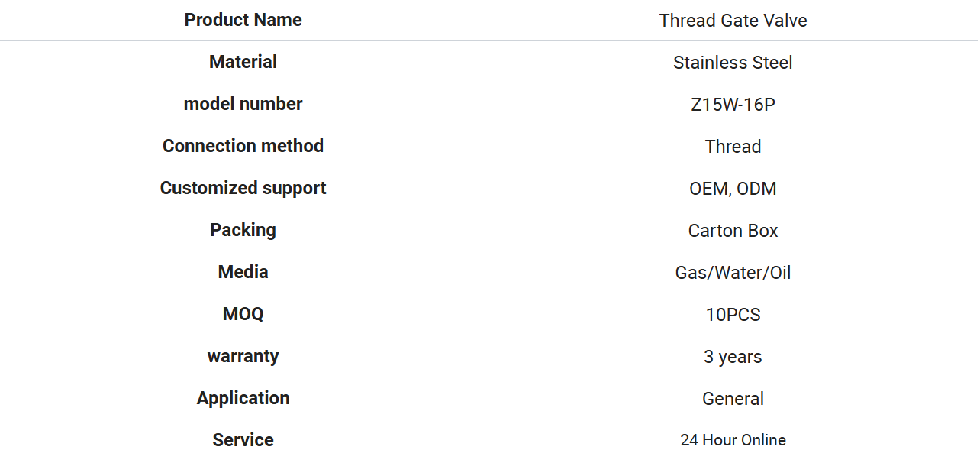Click the Material label cell
Viewport: 980px width, 463px height.
click(243, 62)
